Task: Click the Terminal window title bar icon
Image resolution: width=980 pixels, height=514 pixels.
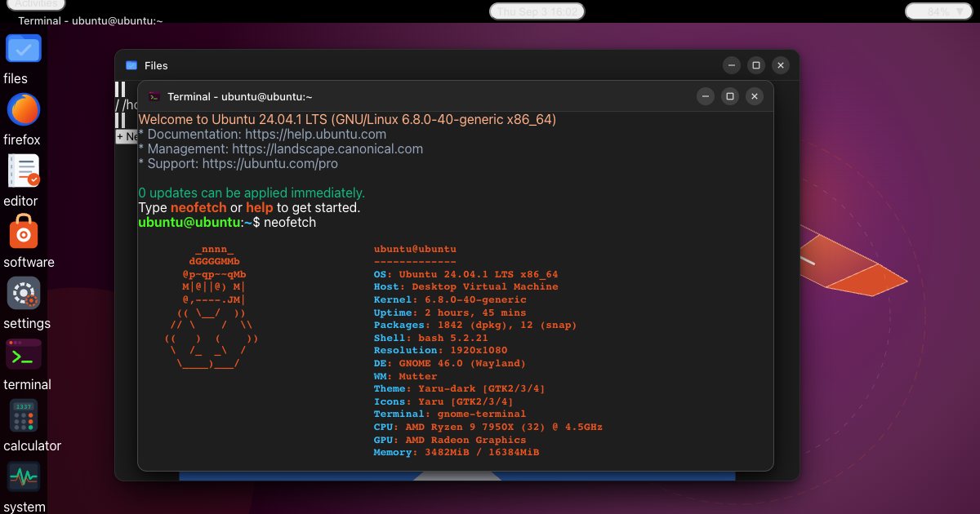Action: coord(154,96)
